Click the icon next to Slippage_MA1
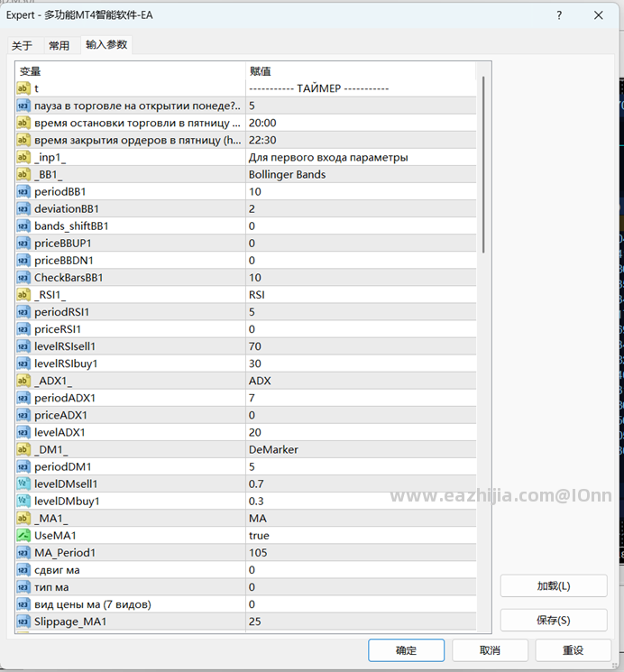The height and width of the screenshot is (672, 624). [23, 621]
